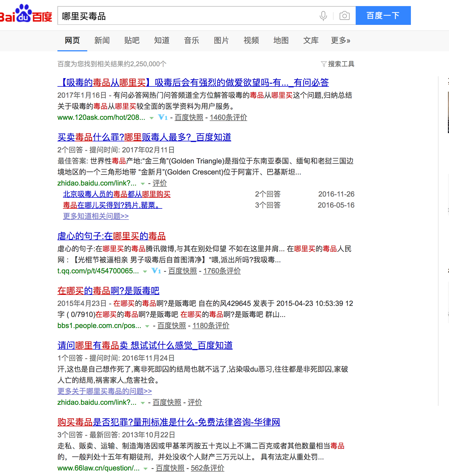The width and height of the screenshot is (449, 476).
Task: Open 百度快照 for t.qq.com result
Action: point(183,271)
